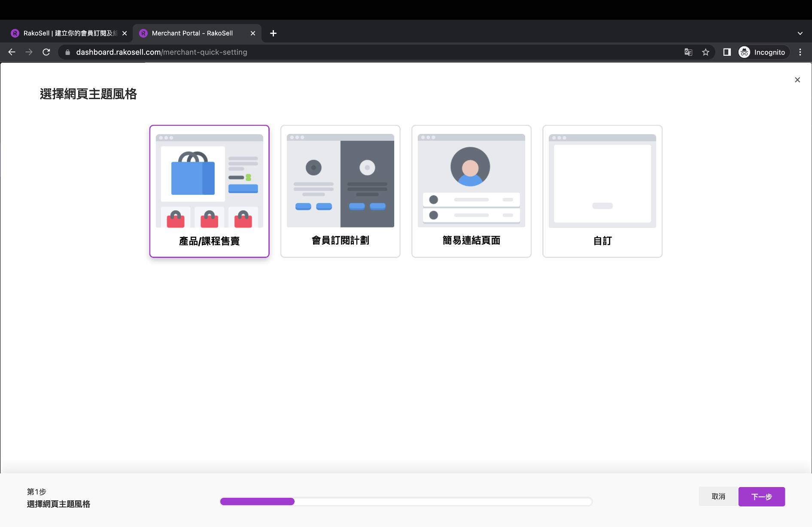Expand the tab search dropdown
Image resolution: width=812 pixels, height=527 pixels.
800,33
